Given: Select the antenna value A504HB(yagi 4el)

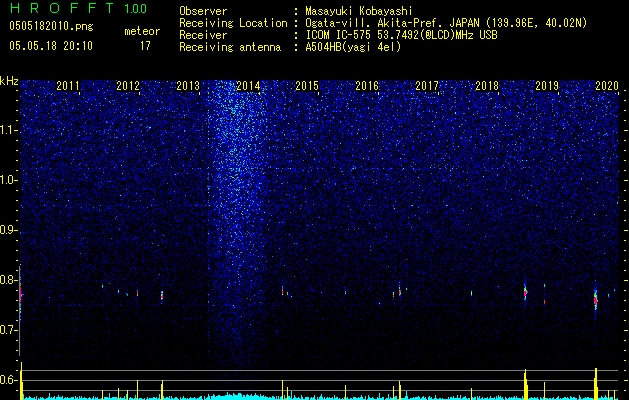Looking at the screenshot, I should click(x=353, y=47).
